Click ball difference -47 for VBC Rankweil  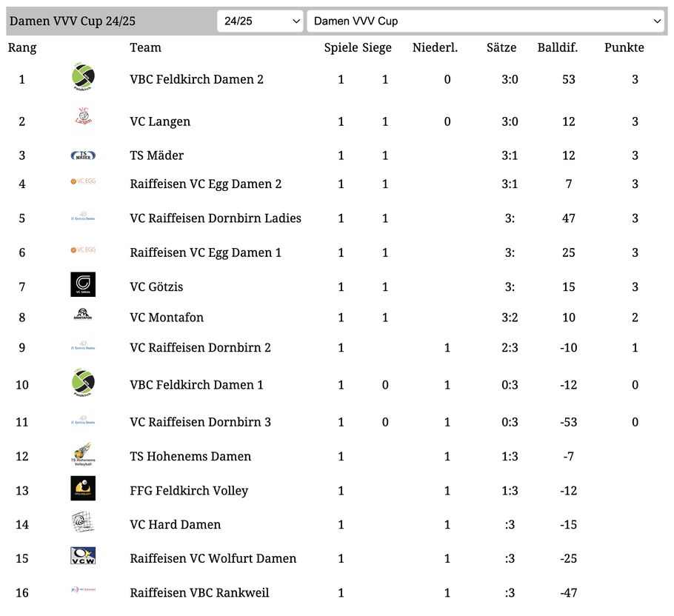[x=569, y=593]
